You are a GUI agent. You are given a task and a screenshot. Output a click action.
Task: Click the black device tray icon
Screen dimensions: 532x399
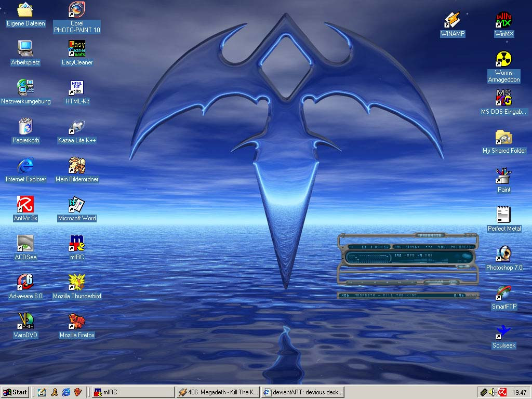484,392
